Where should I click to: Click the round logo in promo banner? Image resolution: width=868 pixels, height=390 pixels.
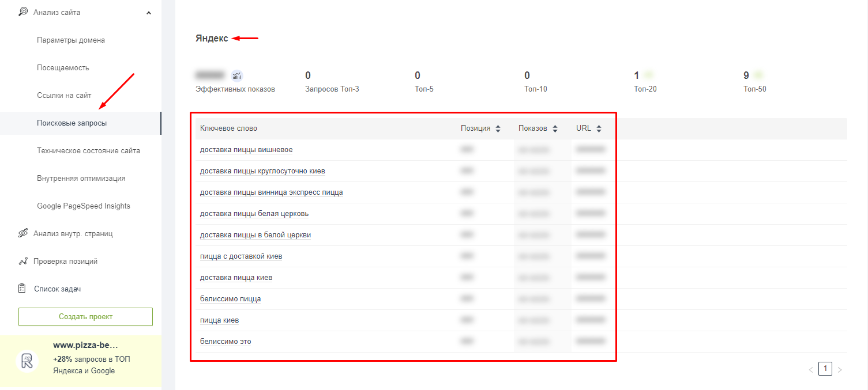tap(27, 361)
